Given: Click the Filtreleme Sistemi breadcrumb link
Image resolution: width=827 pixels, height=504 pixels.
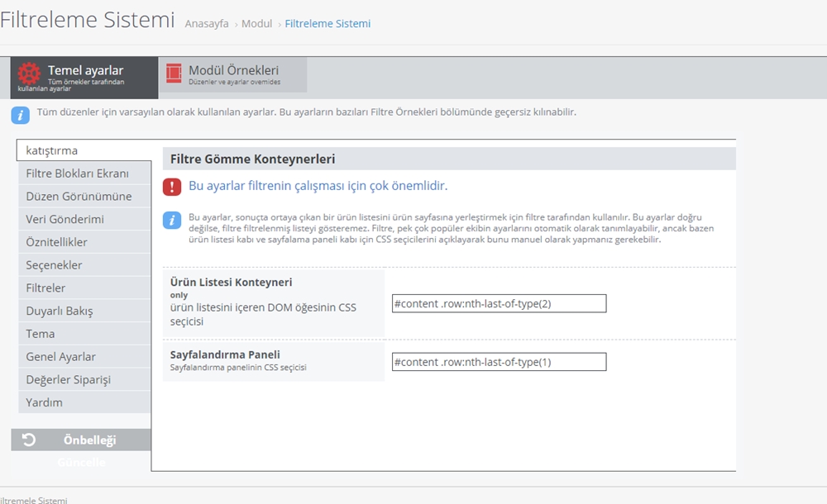Looking at the screenshot, I should point(327,24).
